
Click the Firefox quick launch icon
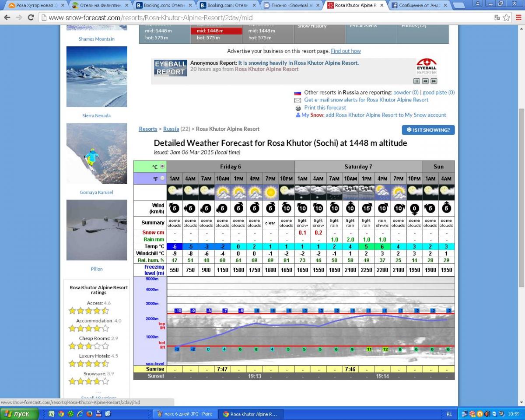coord(89,414)
